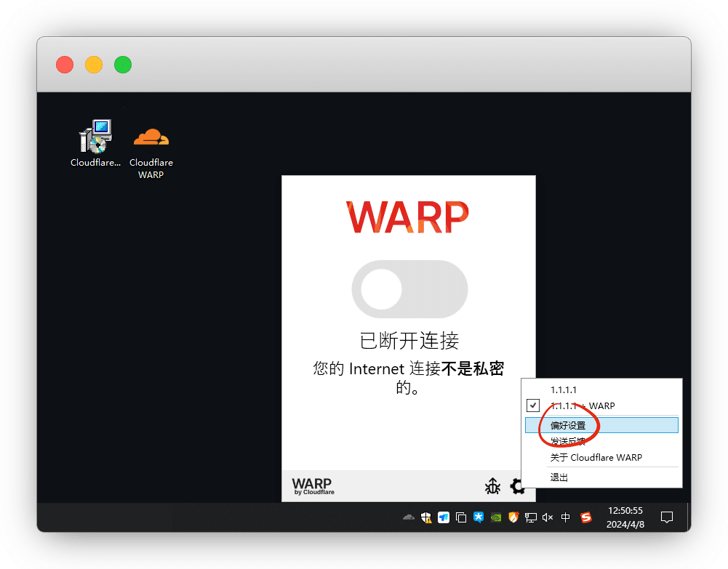Choose 发送反馈 in the menu
Screen dimensions: 728x569
568,442
